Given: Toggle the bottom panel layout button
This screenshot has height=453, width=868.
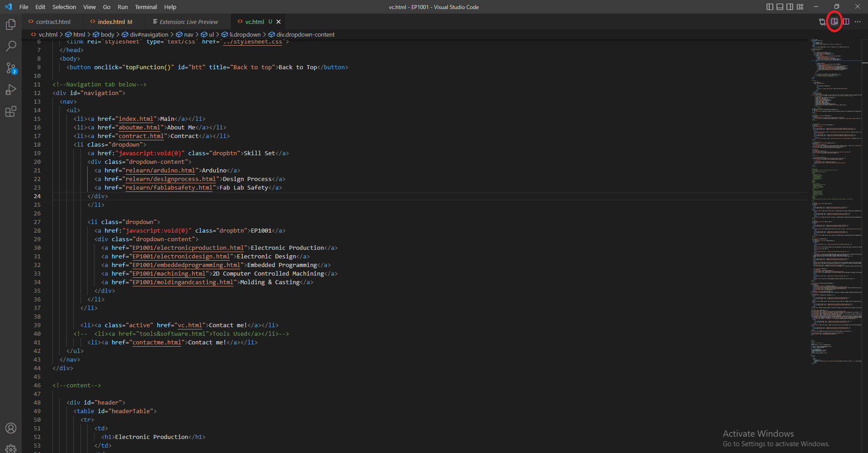Looking at the screenshot, I should tap(780, 7).
